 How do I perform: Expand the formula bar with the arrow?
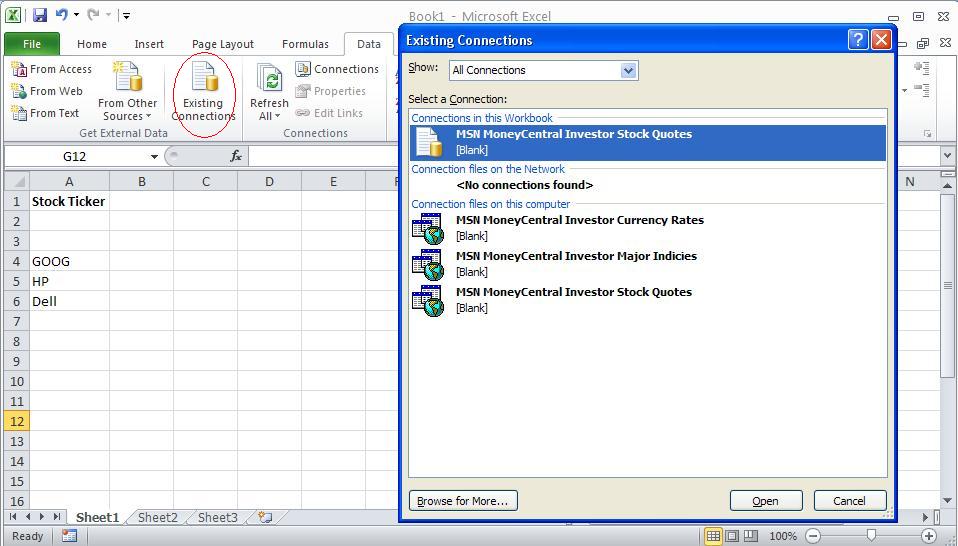pos(947,156)
